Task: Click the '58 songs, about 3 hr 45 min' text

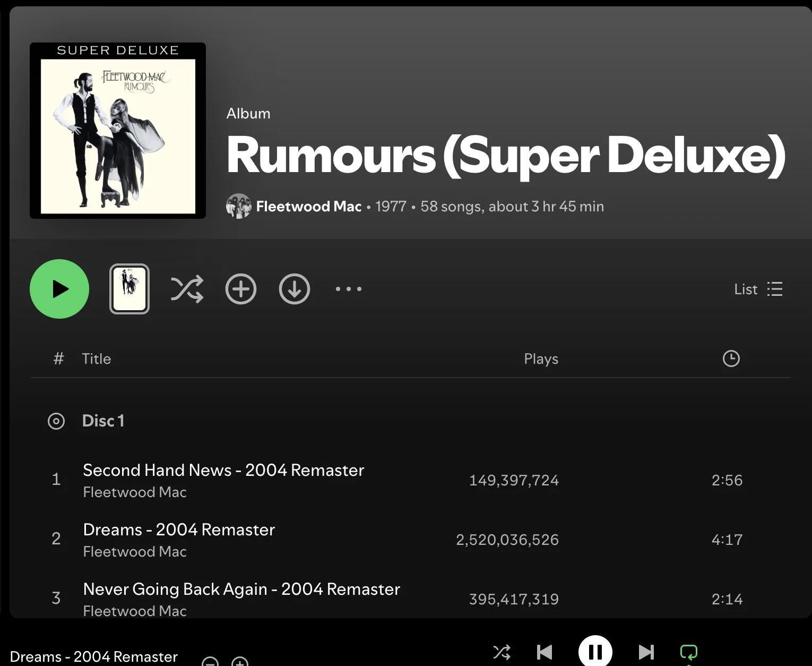Action: pos(513,206)
